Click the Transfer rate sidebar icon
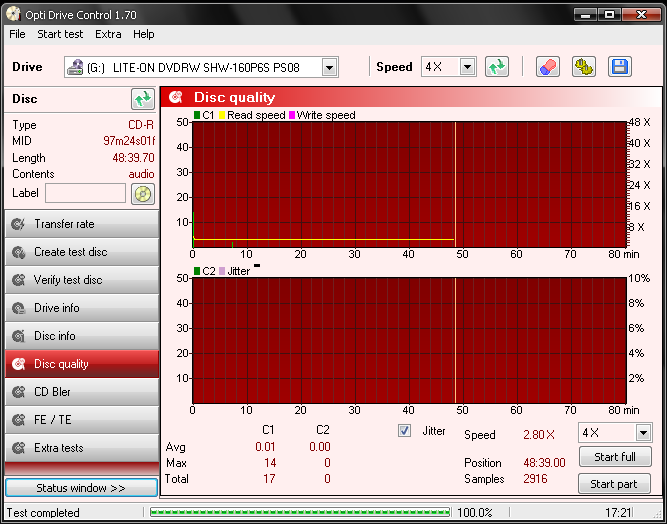This screenshot has height=524, width=667. (x=18, y=224)
